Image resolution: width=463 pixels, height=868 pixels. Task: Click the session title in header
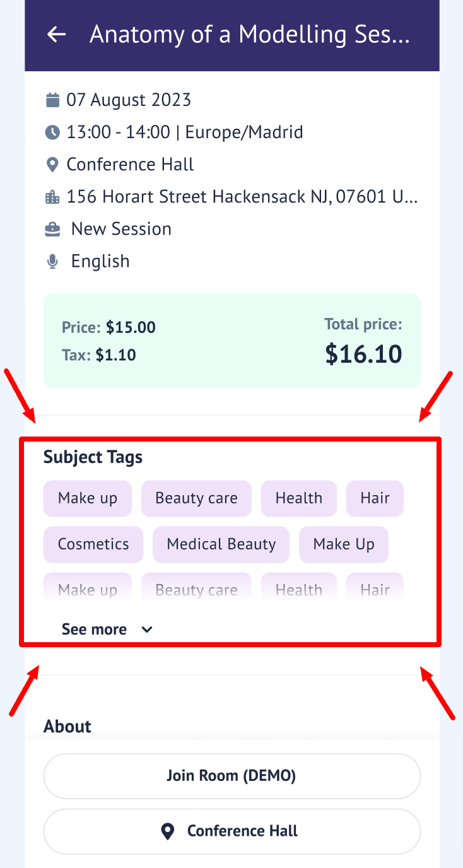pos(250,35)
